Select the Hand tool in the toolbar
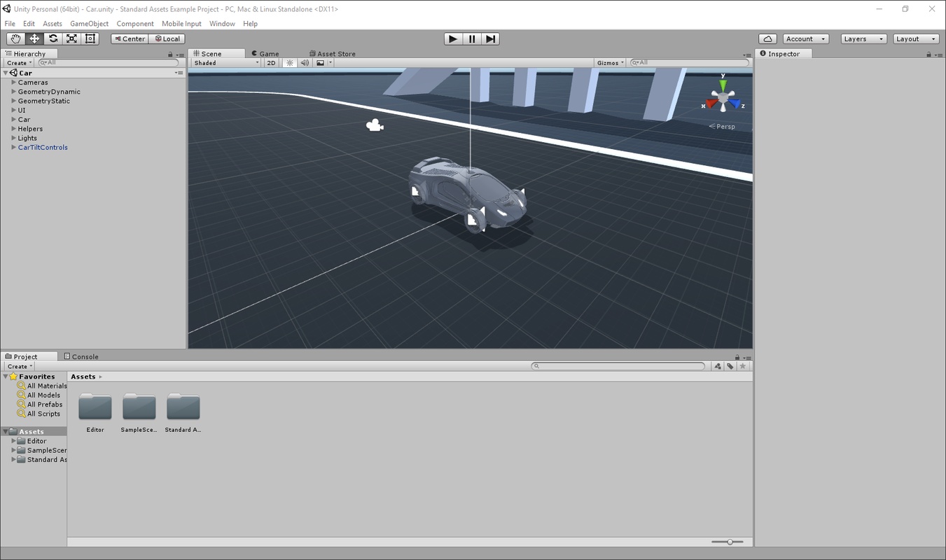 tap(15, 38)
